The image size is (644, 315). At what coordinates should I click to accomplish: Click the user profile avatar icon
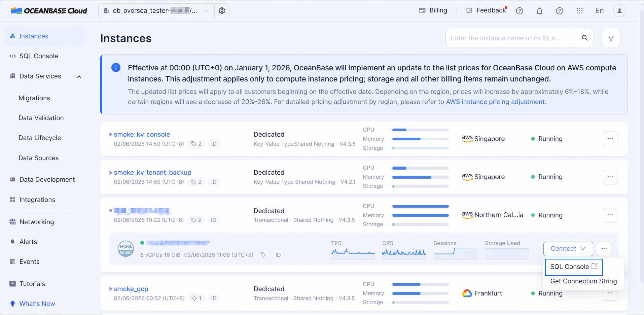[619, 11]
